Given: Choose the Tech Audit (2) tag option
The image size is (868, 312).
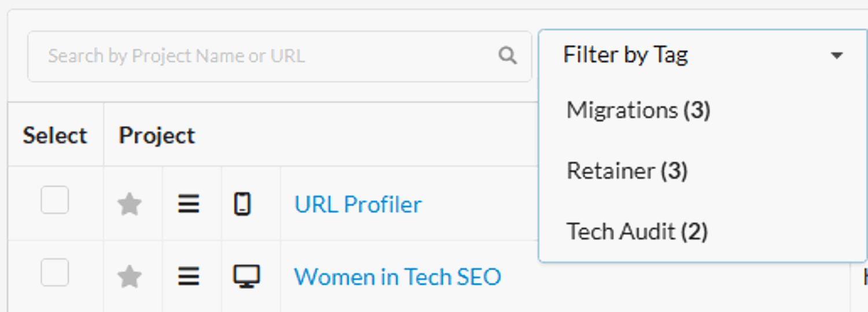Looking at the screenshot, I should 637,232.
